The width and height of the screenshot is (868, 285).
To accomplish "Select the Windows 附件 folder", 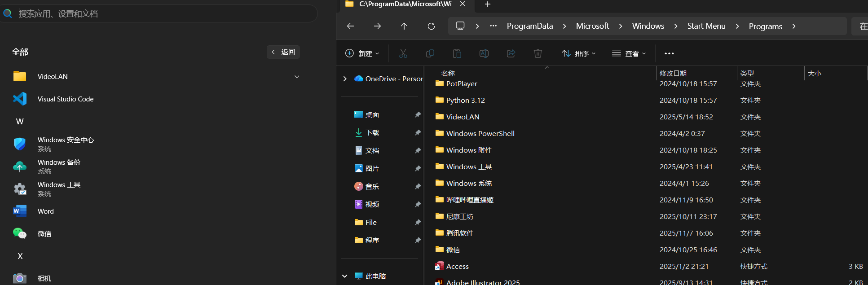I will 469,150.
